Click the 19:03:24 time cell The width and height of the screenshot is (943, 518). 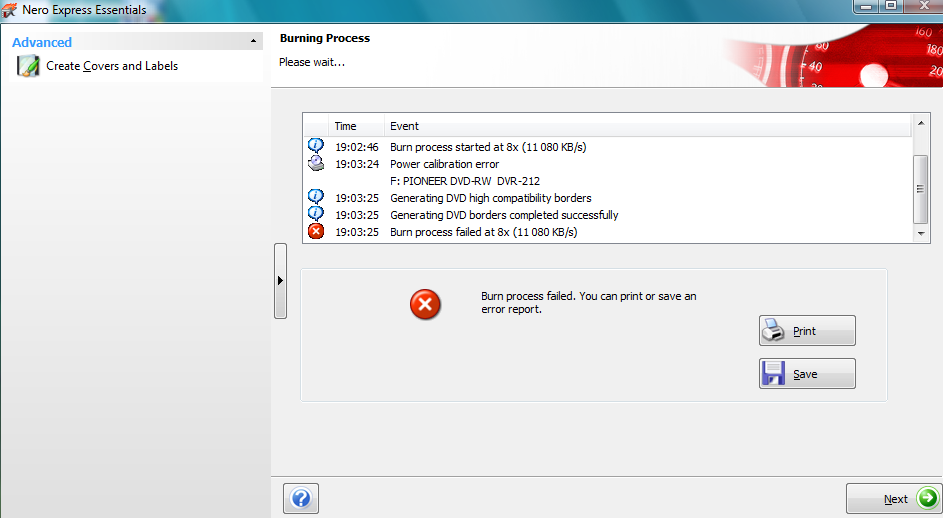[357, 164]
